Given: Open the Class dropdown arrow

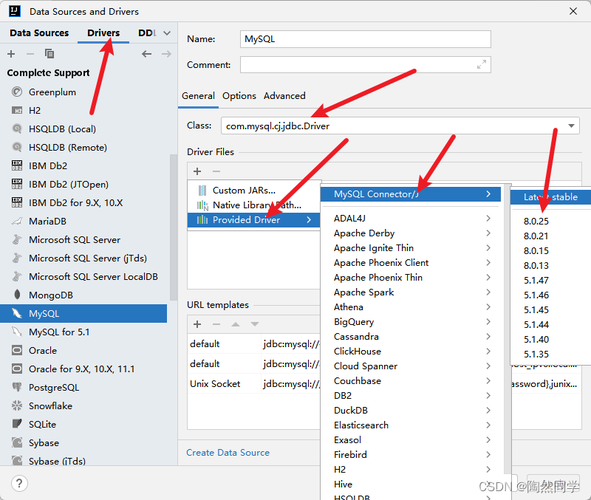Looking at the screenshot, I should pyautogui.click(x=571, y=126).
